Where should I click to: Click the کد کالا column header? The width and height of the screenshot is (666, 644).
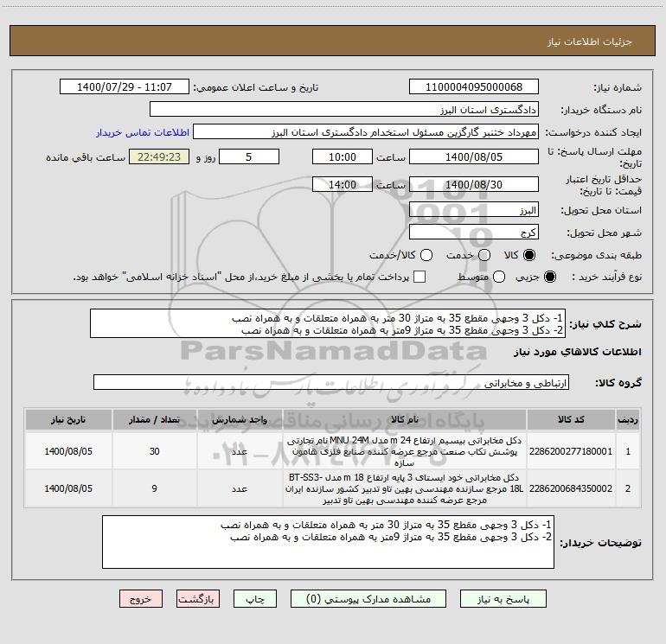coord(571,419)
